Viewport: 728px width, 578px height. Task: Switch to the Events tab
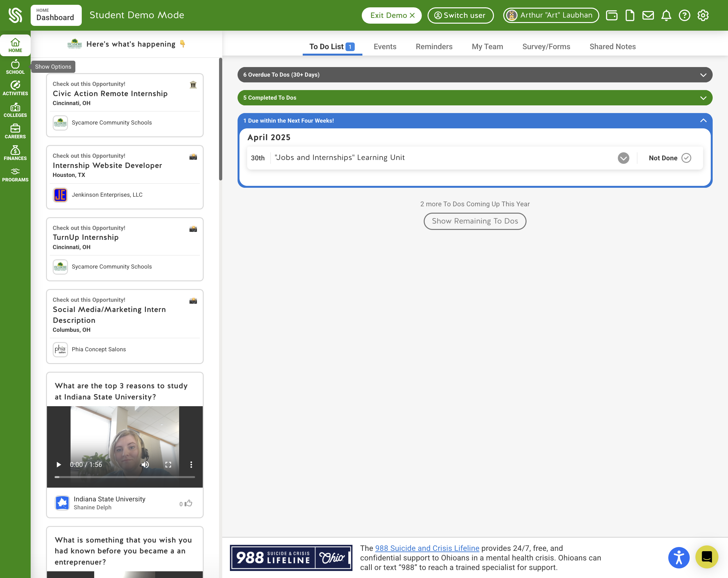tap(385, 47)
